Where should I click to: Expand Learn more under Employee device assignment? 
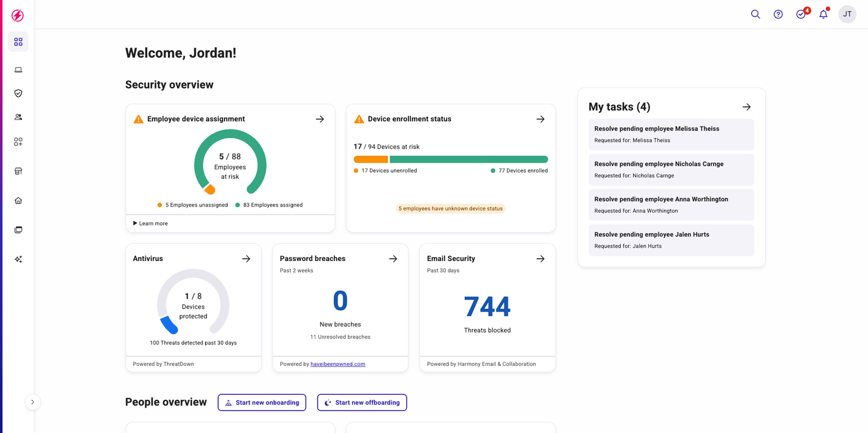(149, 223)
